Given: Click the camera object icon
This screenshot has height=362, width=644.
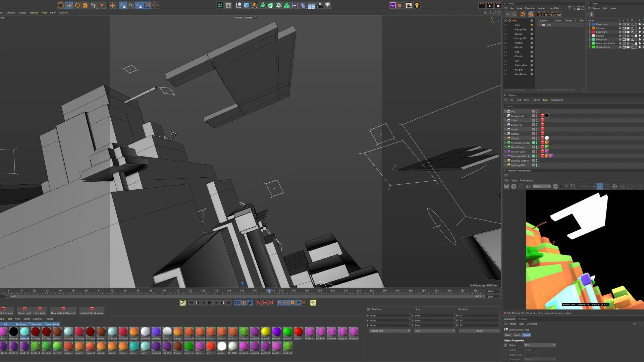Looking at the screenshot, I should pyautogui.click(x=319, y=5).
